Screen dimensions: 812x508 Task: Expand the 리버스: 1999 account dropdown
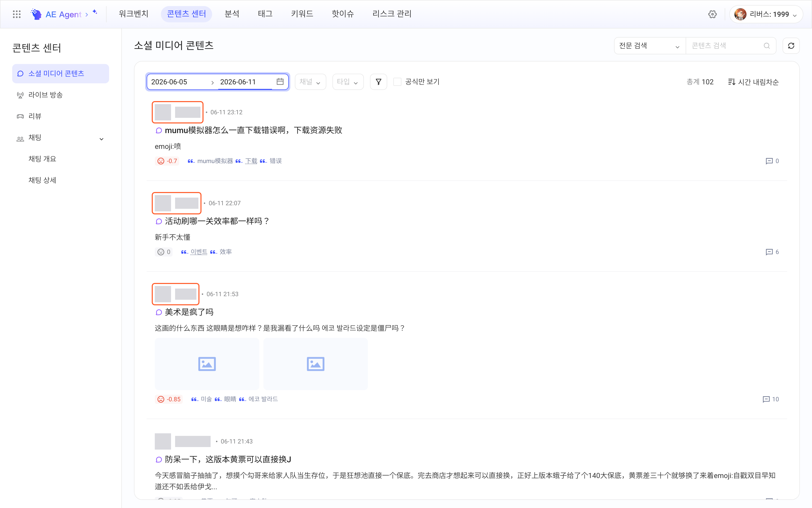(766, 14)
